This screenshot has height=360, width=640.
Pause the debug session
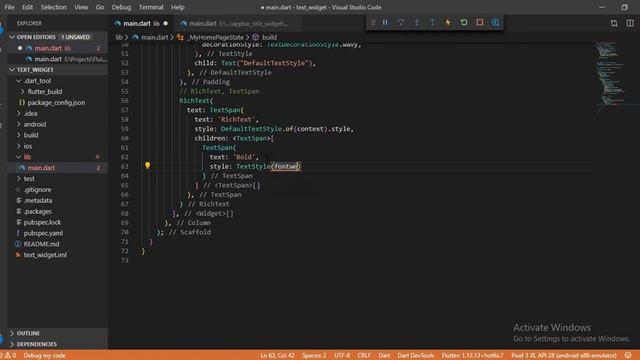[x=385, y=22]
